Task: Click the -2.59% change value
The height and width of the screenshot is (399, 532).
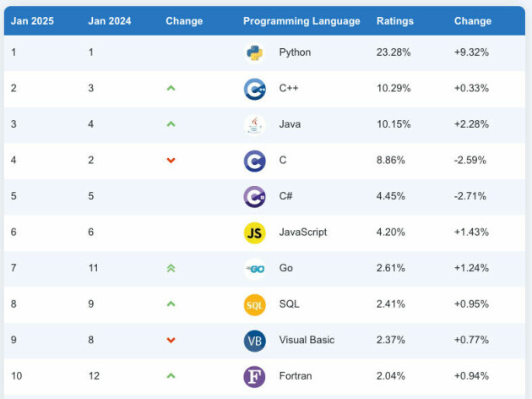Action: [470, 161]
